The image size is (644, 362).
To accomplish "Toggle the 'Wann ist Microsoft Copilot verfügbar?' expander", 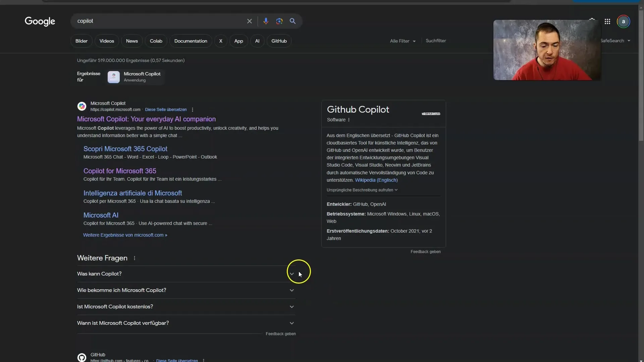I will click(x=291, y=323).
